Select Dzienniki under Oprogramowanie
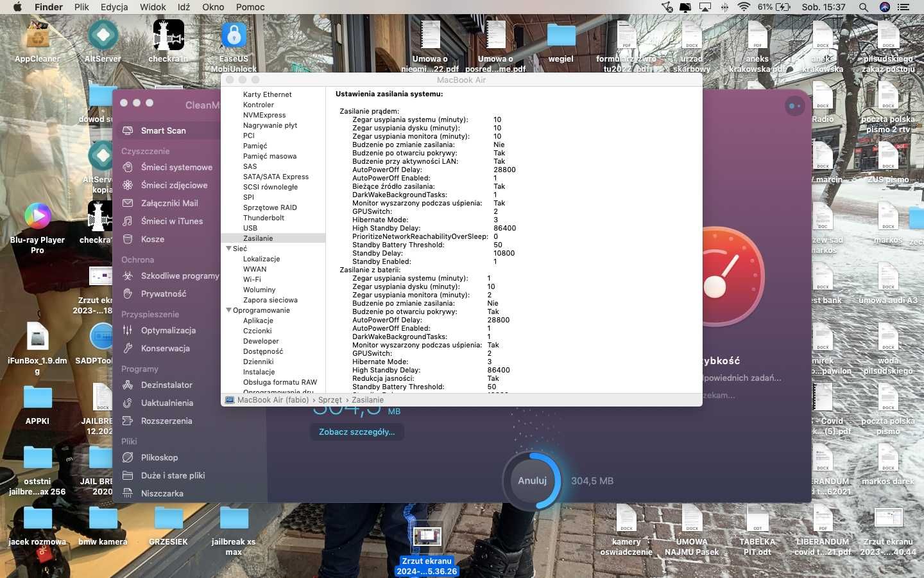Screen dimensions: 924x578 (258, 362)
